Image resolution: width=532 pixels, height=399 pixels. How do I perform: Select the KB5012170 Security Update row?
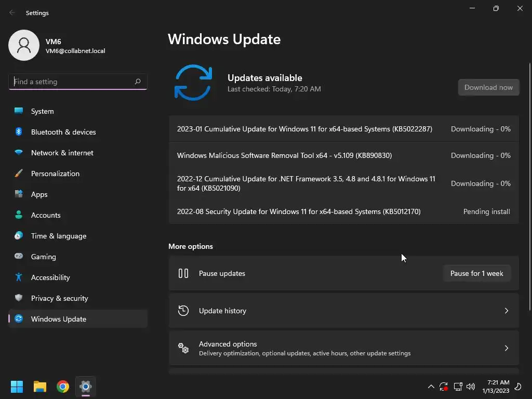(x=344, y=211)
